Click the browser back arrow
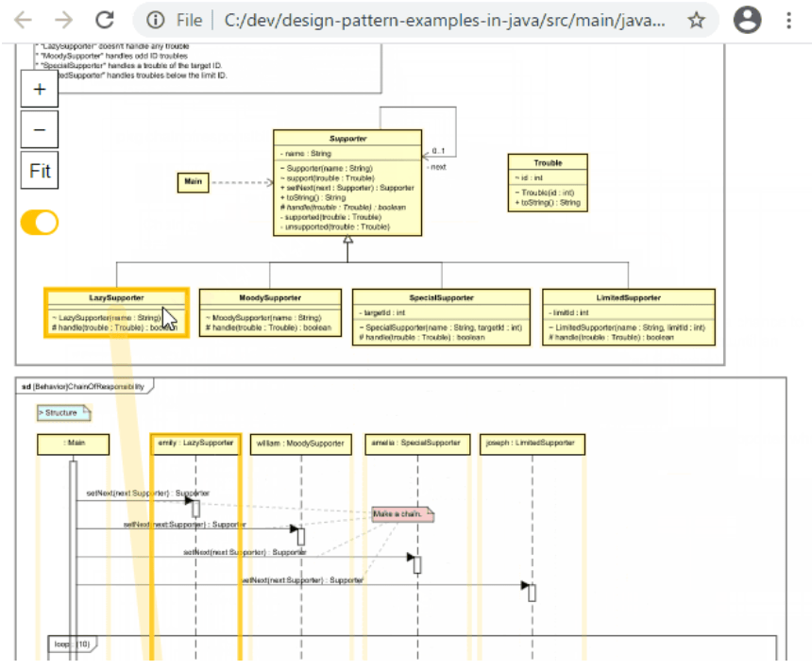812x670 pixels. (x=23, y=20)
